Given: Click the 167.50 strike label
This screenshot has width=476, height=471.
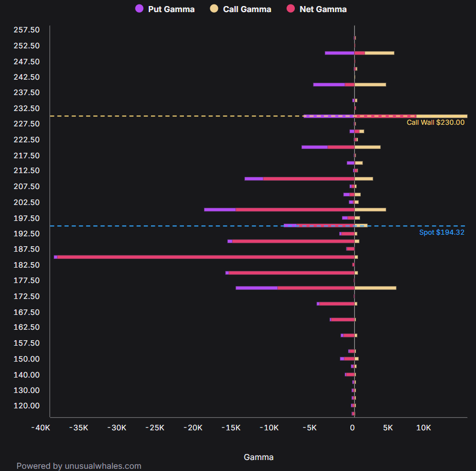Looking at the screenshot, I should [27, 312].
